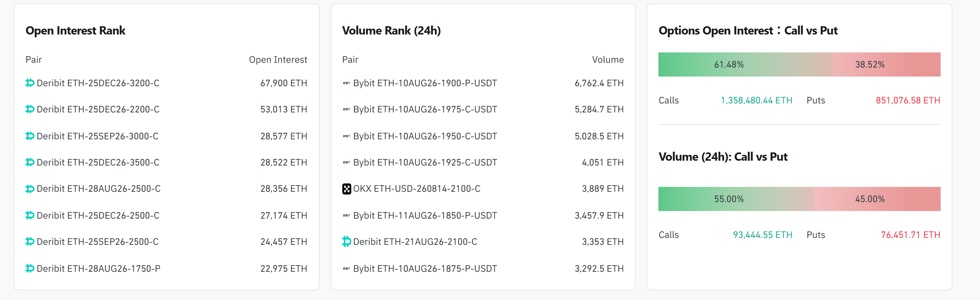Click the Open Interest column header
980x300 pixels.
pos(278,60)
